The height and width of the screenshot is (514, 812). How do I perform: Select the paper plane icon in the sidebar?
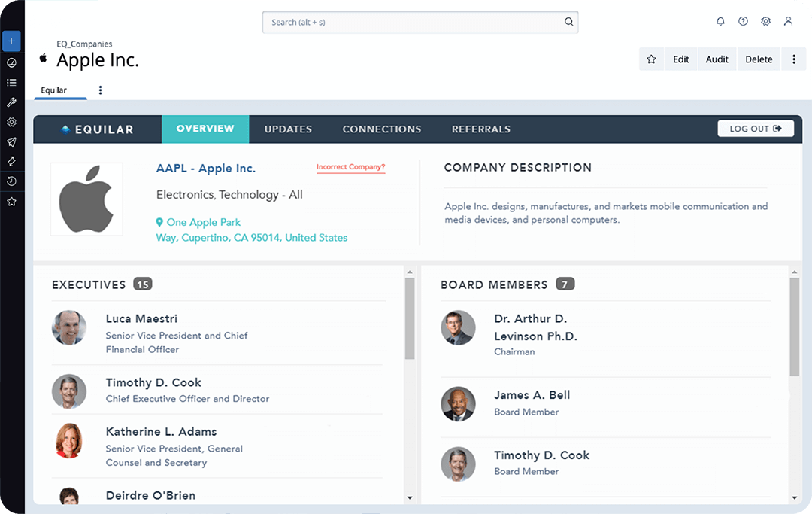[x=11, y=141]
